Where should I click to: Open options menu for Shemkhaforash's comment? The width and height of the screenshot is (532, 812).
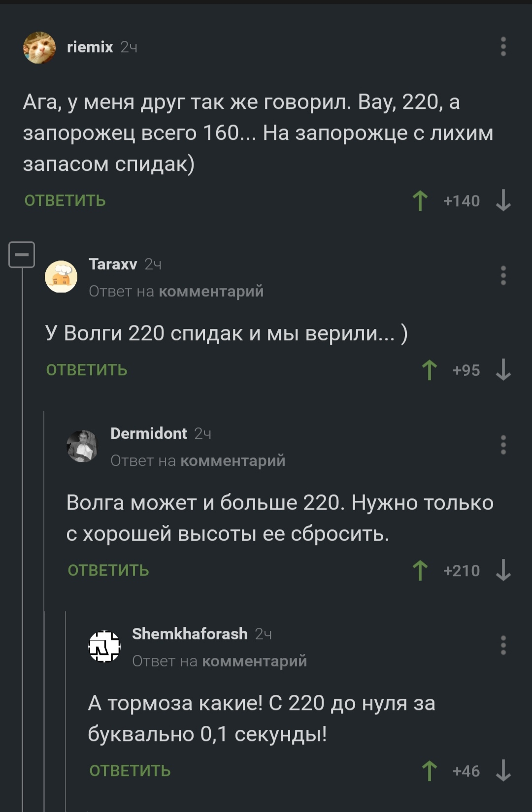[503, 645]
